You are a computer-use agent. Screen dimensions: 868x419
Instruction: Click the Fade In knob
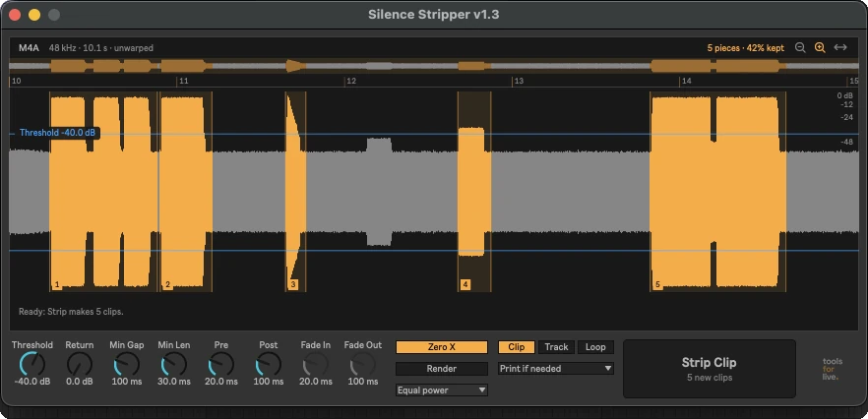316,364
